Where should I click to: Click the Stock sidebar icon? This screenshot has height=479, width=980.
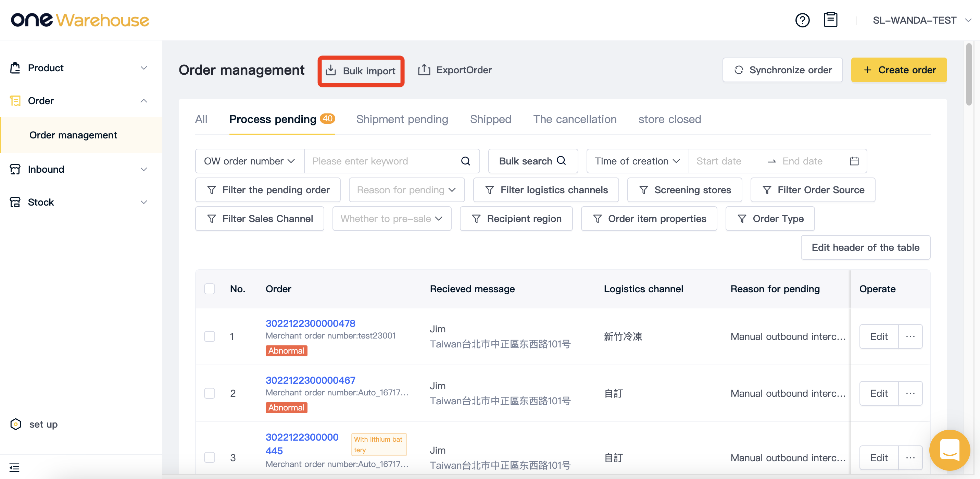coord(15,202)
